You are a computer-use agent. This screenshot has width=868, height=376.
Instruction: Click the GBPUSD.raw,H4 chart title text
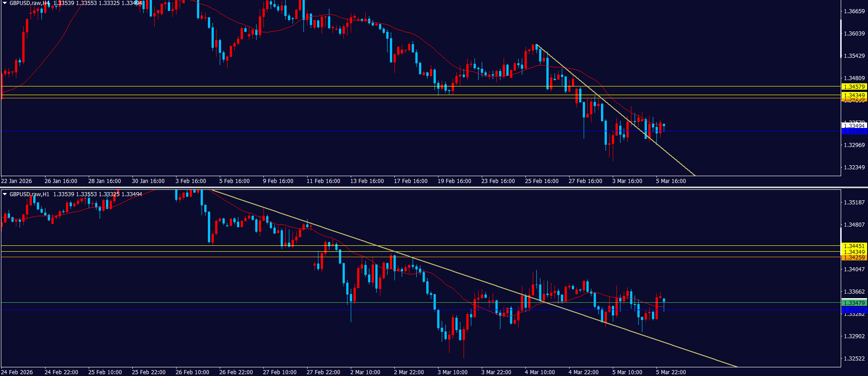coord(30,3)
